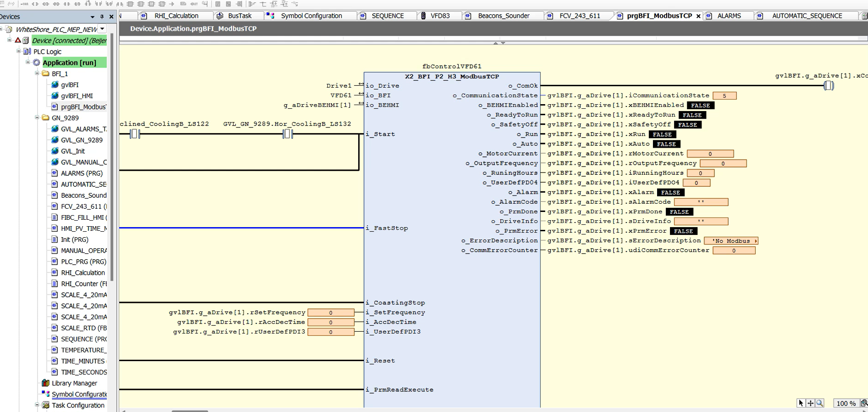Click the rSetFrequency value field

click(x=331, y=312)
